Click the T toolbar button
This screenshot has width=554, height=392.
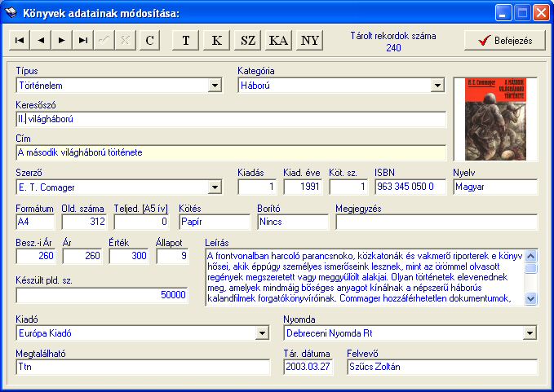click(186, 40)
